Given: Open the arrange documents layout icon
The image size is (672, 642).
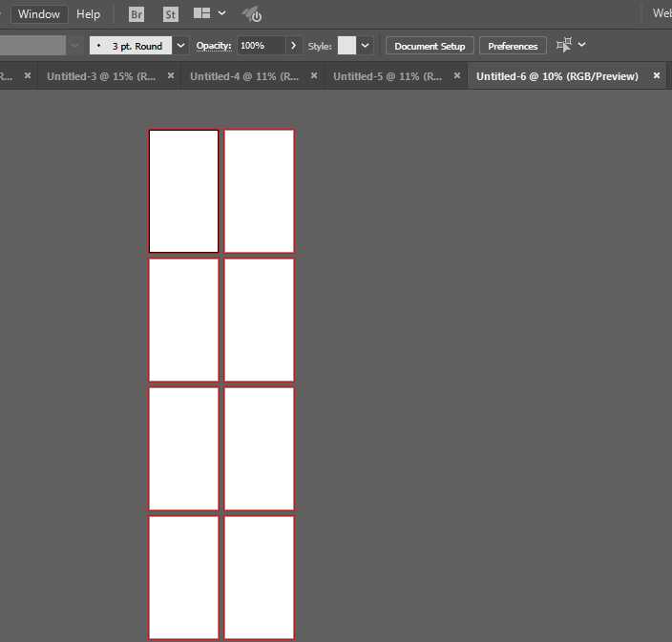Looking at the screenshot, I should 202,14.
